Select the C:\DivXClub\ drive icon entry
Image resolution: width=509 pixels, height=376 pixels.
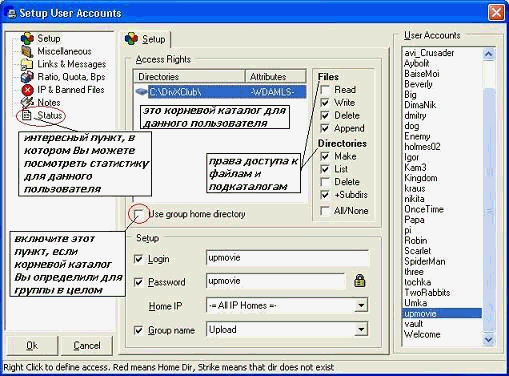(142, 92)
